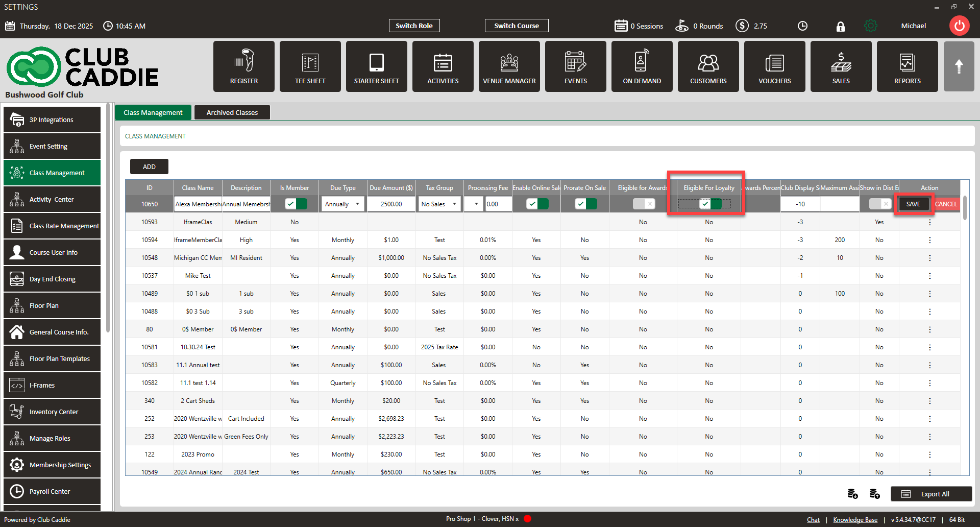Click the up-arrow collapse button

click(959, 66)
